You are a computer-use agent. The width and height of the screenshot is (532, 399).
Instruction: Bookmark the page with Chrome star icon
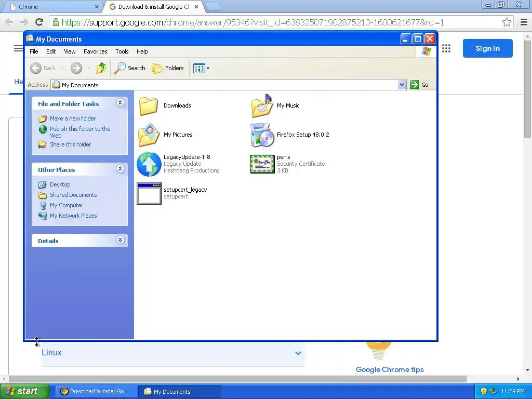pyautogui.click(x=507, y=22)
